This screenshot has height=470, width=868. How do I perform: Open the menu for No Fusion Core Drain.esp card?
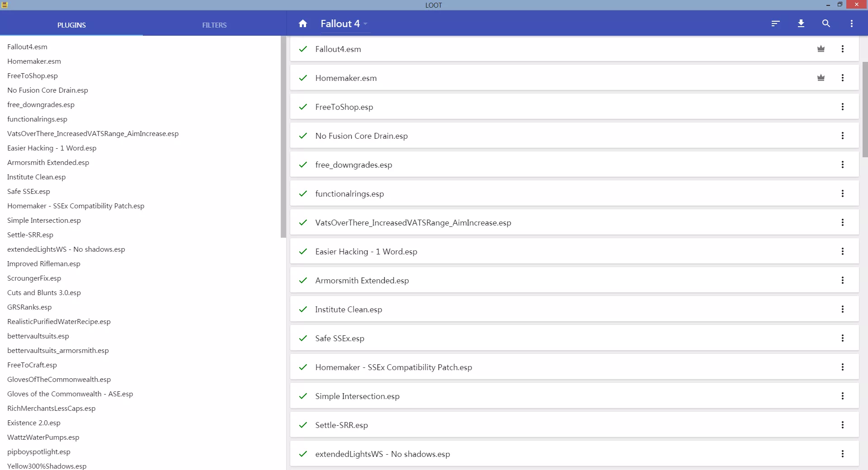[x=843, y=136]
